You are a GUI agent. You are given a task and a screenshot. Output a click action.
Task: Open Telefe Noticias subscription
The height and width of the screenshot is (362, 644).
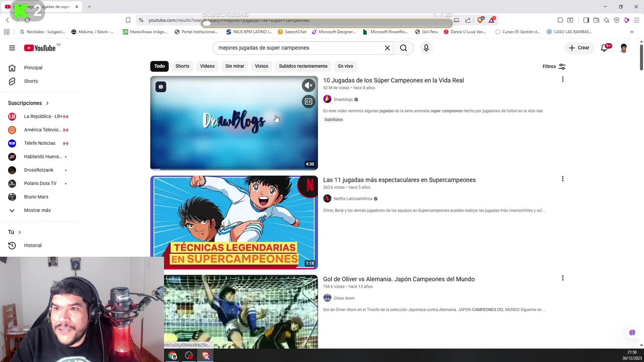(x=38, y=143)
